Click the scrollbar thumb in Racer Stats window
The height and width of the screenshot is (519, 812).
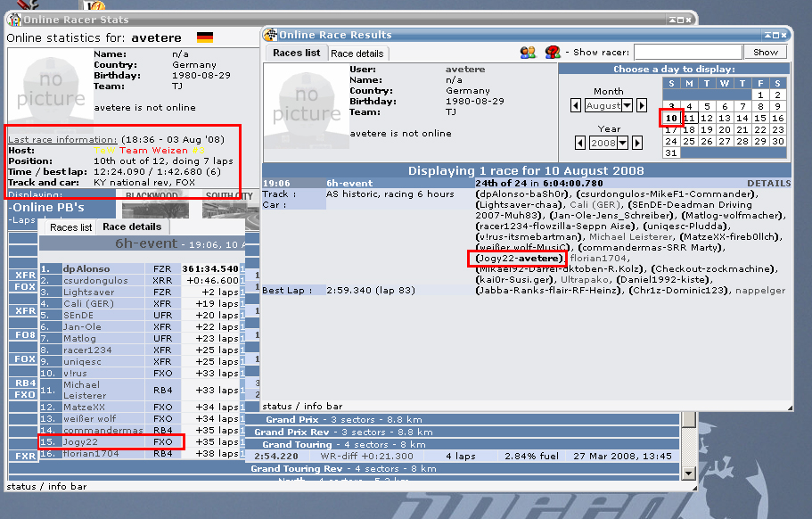(688, 419)
